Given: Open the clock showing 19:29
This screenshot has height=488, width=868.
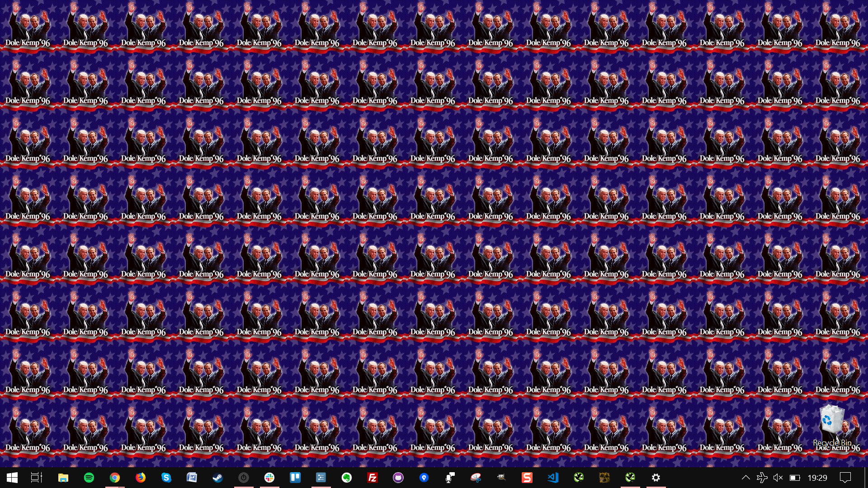Looking at the screenshot, I should [817, 478].
